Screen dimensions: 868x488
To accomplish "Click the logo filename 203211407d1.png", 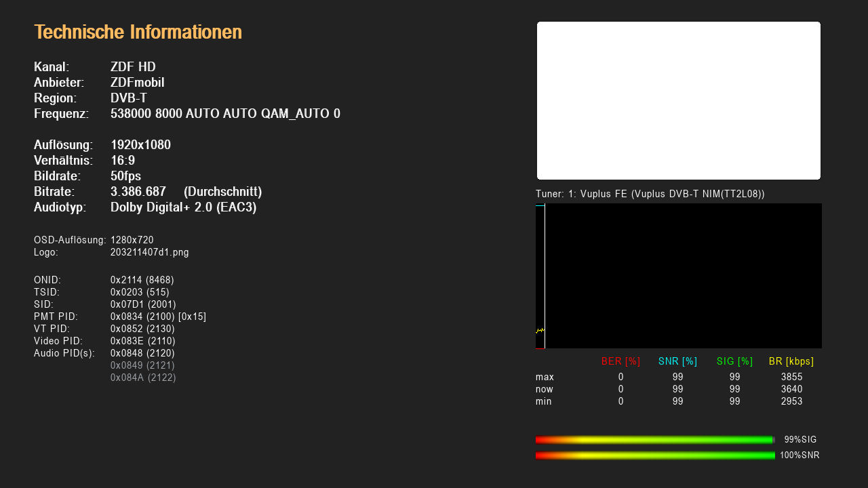I will coord(149,252).
